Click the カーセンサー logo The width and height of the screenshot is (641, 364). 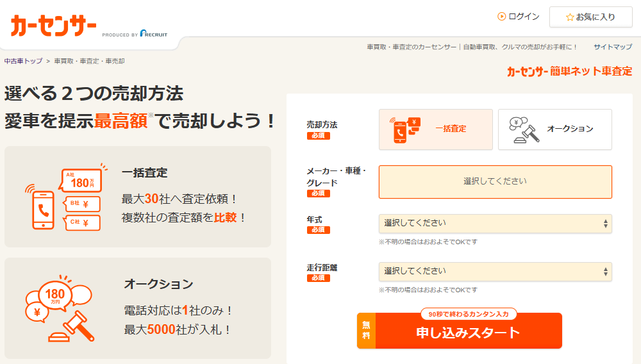(x=53, y=26)
